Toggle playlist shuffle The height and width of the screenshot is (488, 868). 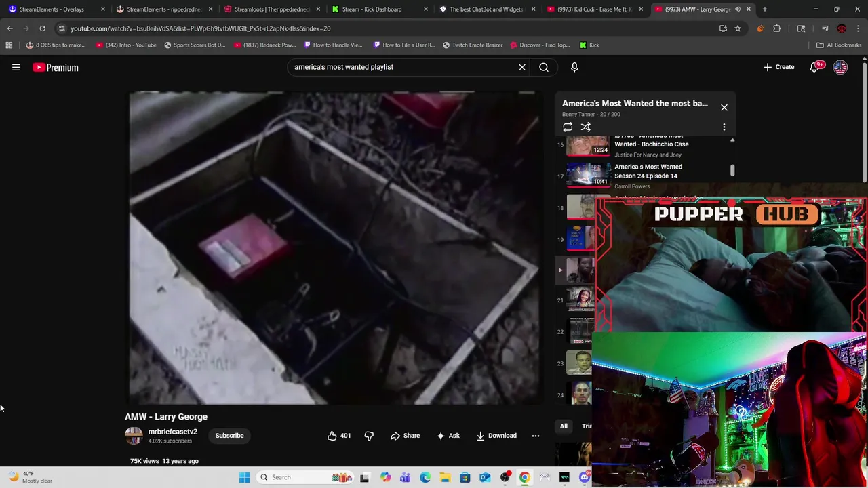[586, 127]
